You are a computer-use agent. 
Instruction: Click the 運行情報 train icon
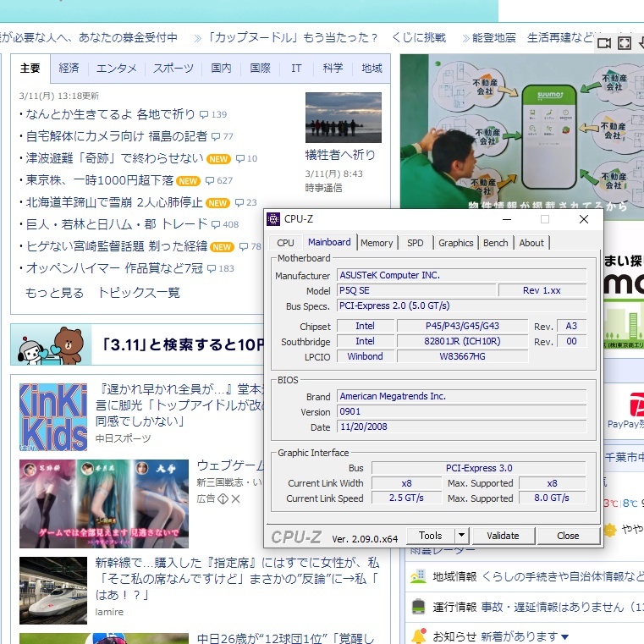tap(418, 606)
